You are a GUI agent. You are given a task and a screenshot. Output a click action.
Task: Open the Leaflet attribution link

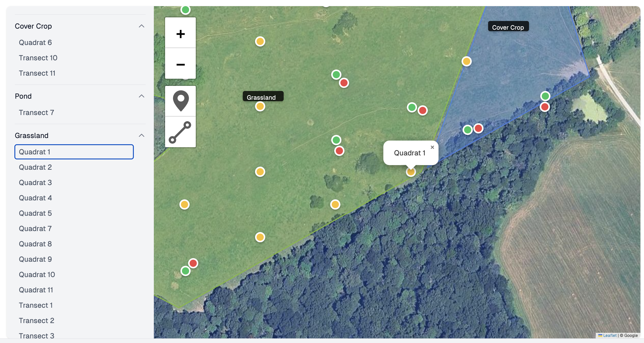[x=609, y=335]
